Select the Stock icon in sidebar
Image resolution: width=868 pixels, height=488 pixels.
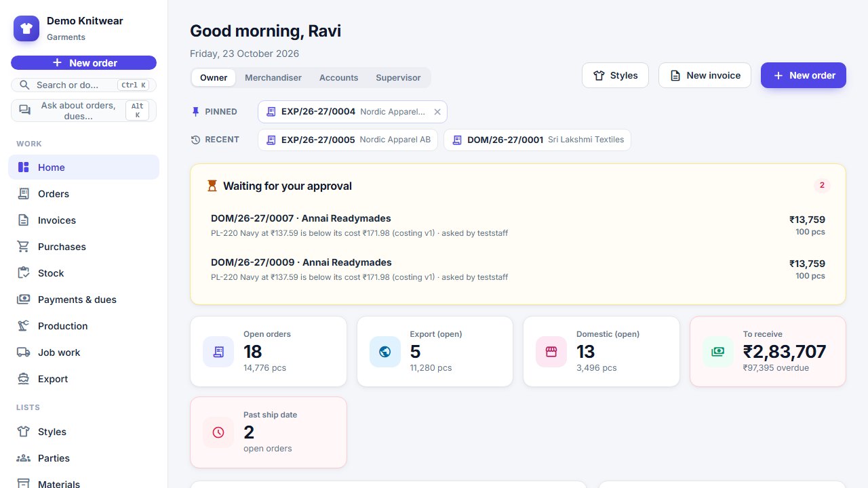24,273
